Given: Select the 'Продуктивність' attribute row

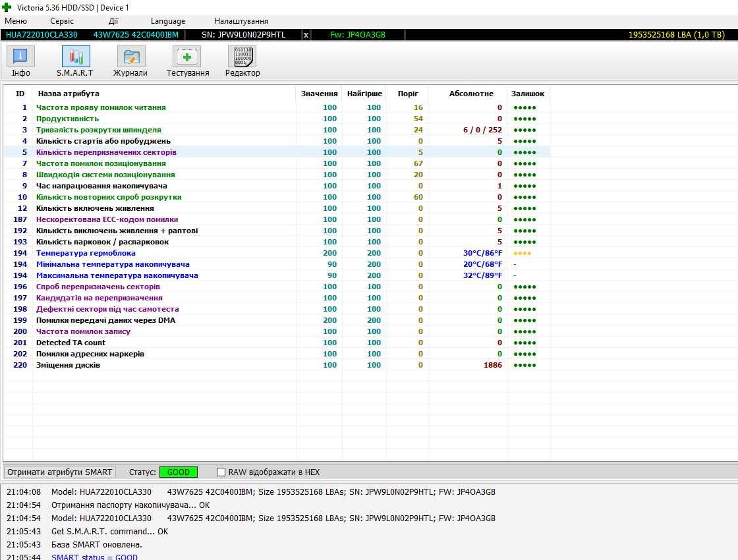Looking at the screenshot, I should (x=277, y=119).
